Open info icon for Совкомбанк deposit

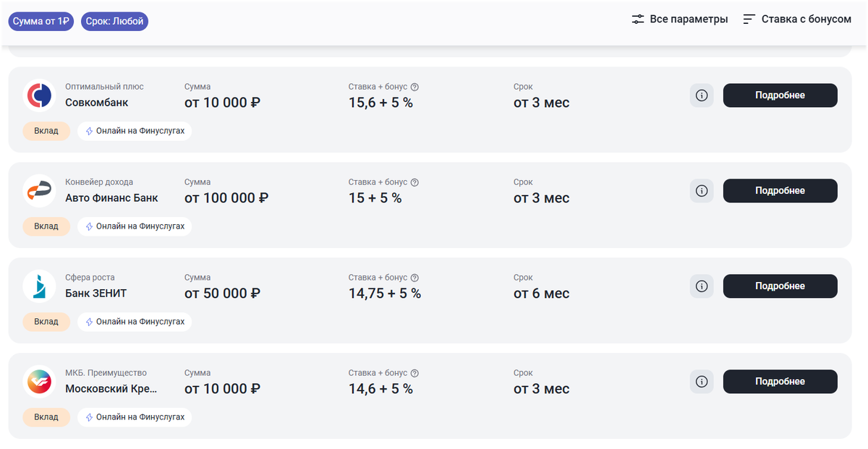click(x=702, y=95)
